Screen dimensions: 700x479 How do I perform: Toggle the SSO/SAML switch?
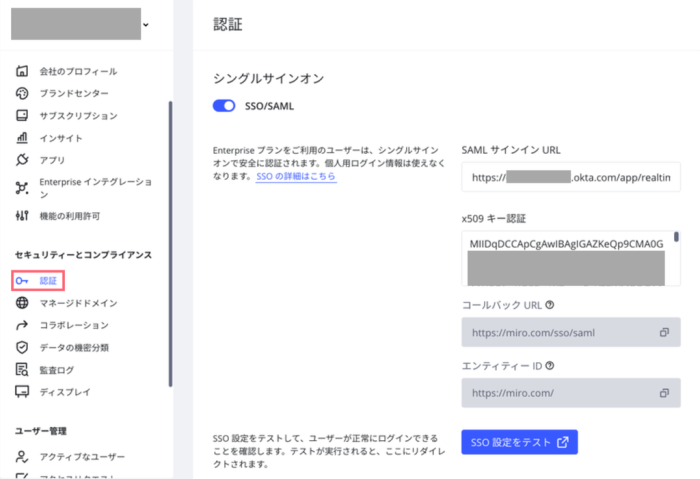pos(225,106)
